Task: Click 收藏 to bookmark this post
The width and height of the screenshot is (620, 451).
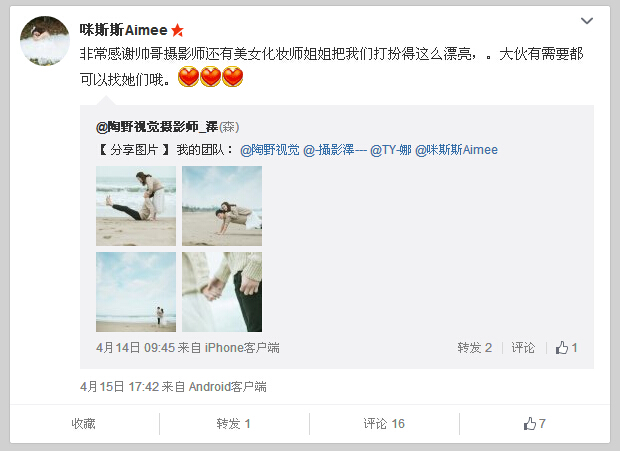Action: 83,424
